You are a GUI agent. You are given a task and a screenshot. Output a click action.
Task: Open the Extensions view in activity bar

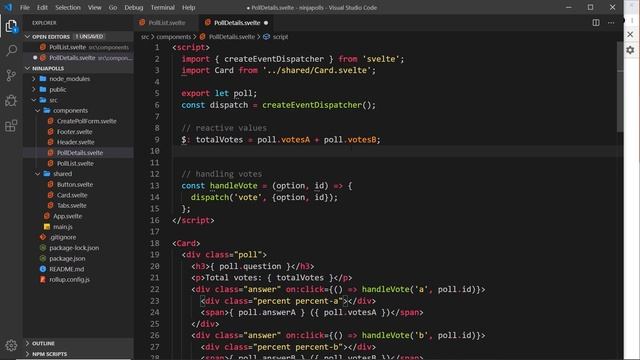coord(11,125)
